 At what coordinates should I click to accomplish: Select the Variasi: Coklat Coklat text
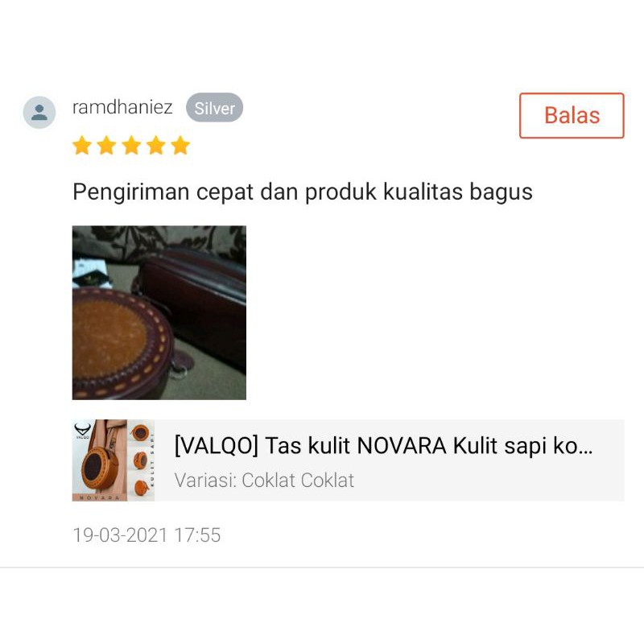tap(264, 480)
